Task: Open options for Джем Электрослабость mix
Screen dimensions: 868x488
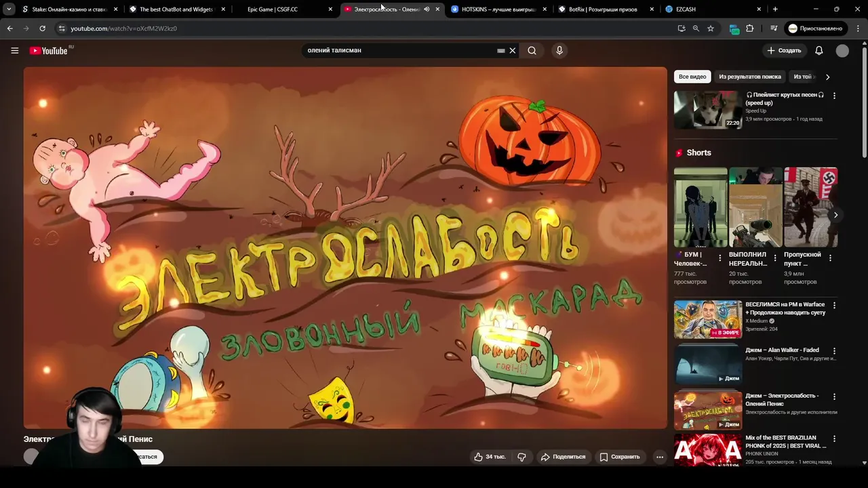Action: pos(834,396)
